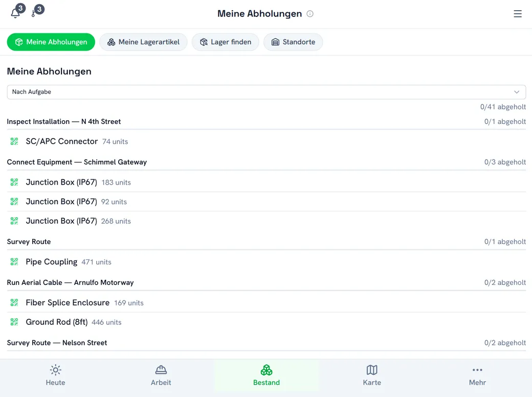This screenshot has width=532, height=397.
Task: Open the route alerts icon with badge
Action: [34, 13]
